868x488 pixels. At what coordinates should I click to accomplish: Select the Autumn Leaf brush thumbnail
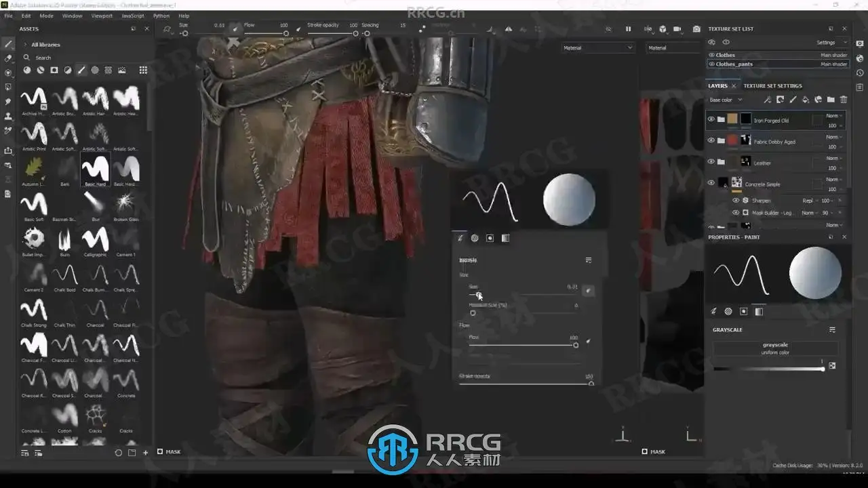click(34, 171)
